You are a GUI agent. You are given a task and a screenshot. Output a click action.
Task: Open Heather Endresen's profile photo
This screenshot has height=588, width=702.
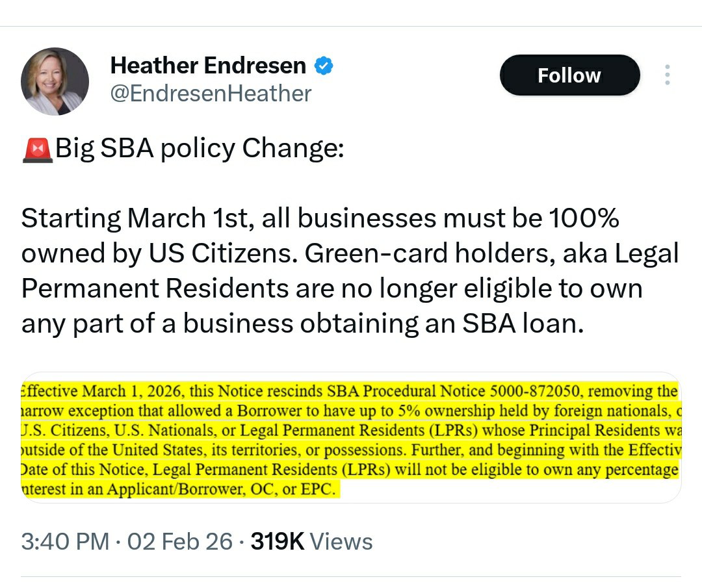pos(55,81)
